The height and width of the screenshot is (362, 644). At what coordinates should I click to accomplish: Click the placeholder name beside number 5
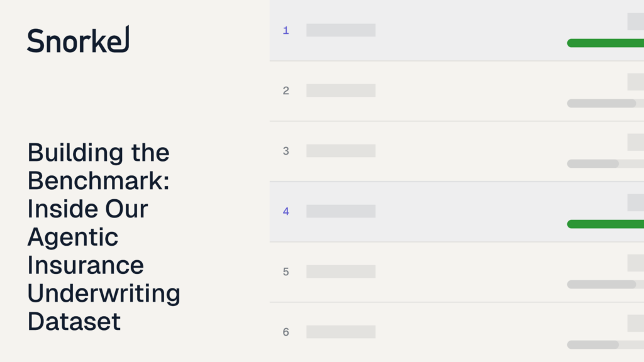pyautogui.click(x=341, y=271)
